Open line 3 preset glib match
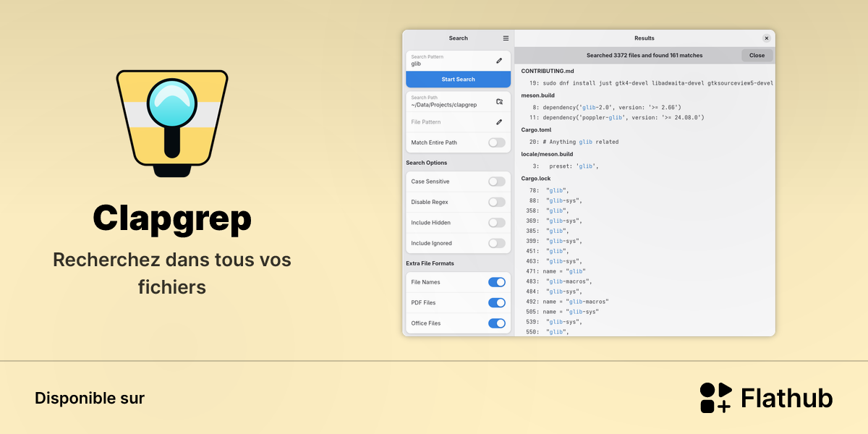 click(x=566, y=166)
